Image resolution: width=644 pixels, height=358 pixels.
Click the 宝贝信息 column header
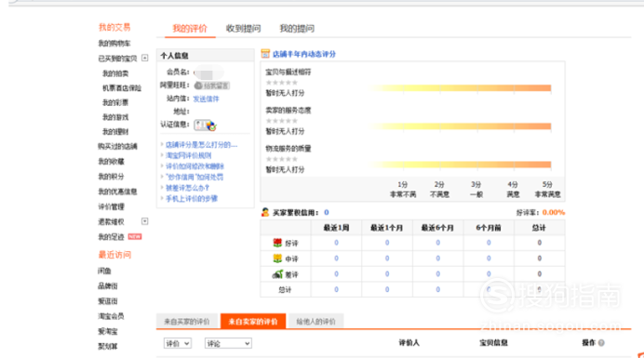click(493, 343)
